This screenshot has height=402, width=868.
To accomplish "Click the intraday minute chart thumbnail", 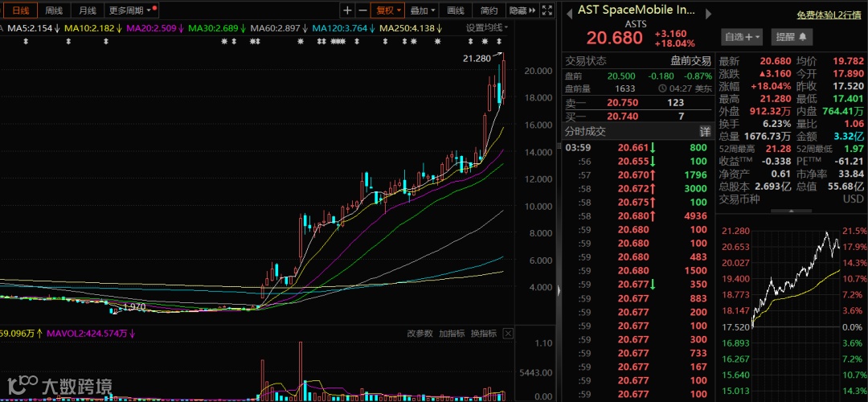I will pyautogui.click(x=796, y=310).
